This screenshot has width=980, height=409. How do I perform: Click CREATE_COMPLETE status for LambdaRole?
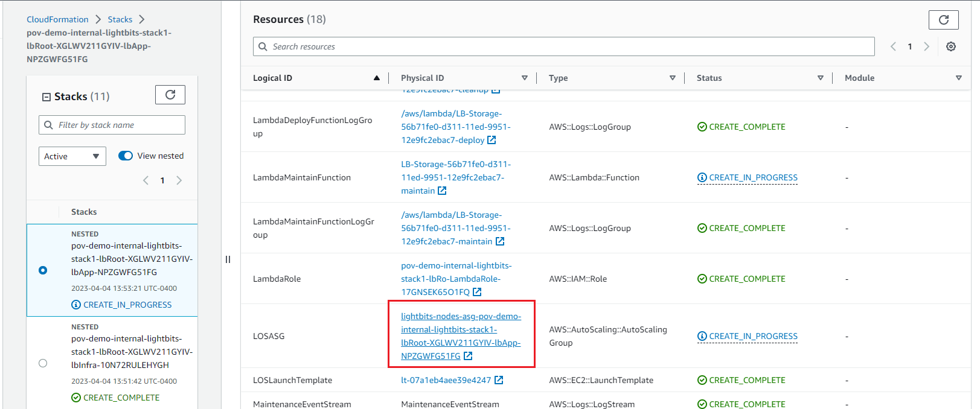pyautogui.click(x=741, y=279)
